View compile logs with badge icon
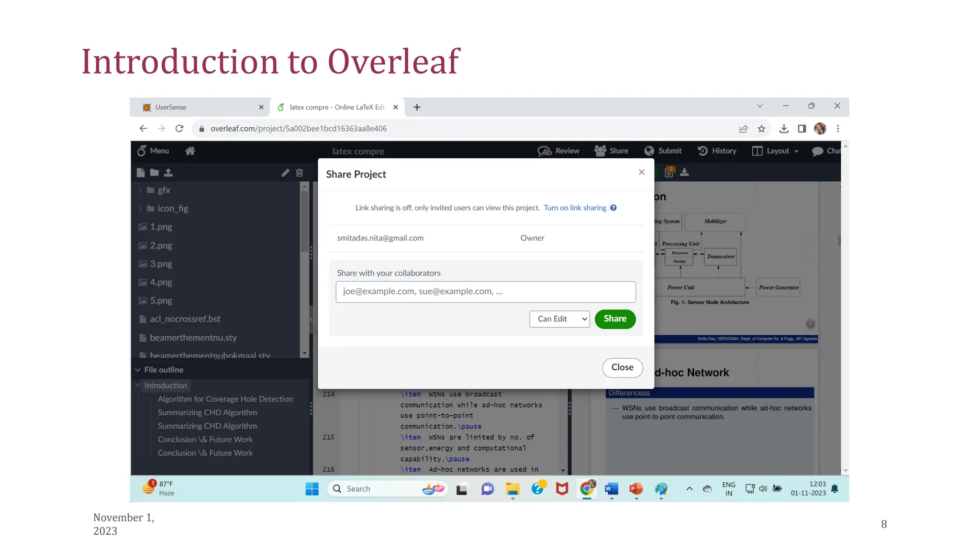 669,172
